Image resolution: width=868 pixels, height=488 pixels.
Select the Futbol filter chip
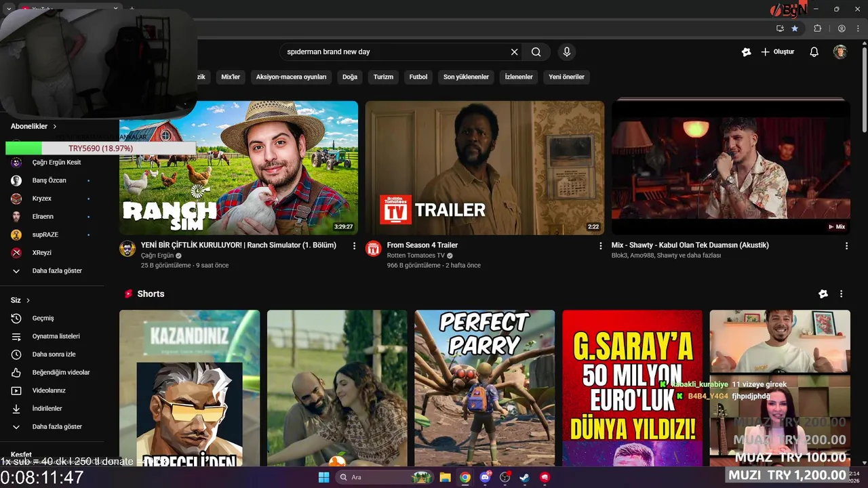[x=418, y=77]
